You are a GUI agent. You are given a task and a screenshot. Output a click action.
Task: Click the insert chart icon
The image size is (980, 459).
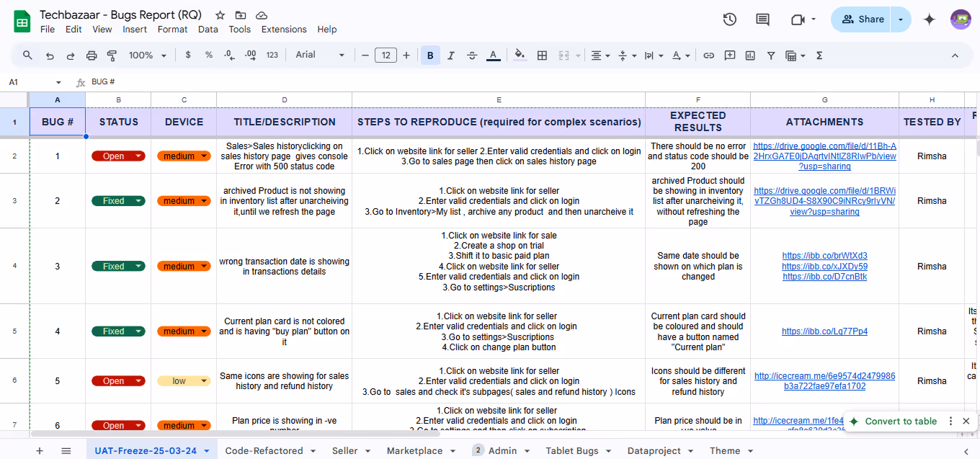pyautogui.click(x=750, y=55)
